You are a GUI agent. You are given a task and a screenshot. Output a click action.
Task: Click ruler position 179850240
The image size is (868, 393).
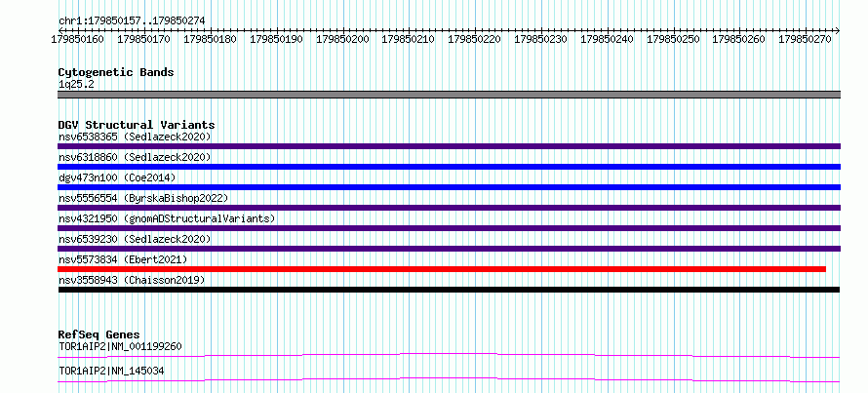(608, 39)
